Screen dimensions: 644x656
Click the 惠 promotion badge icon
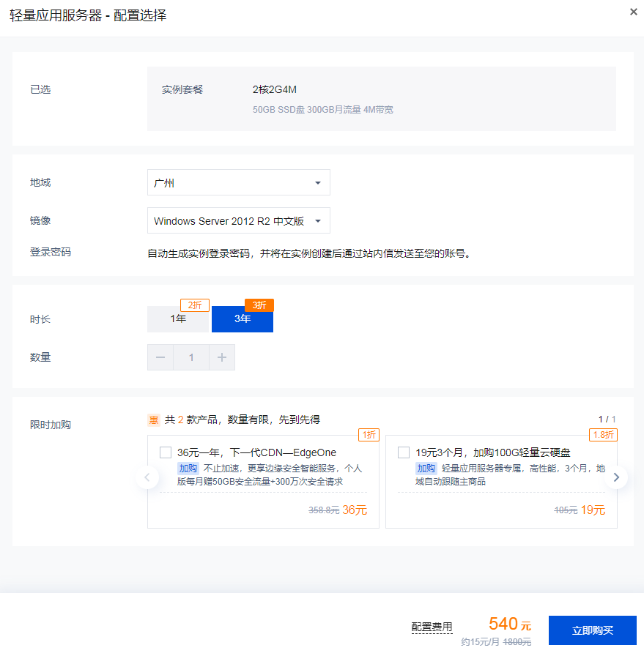(154, 420)
